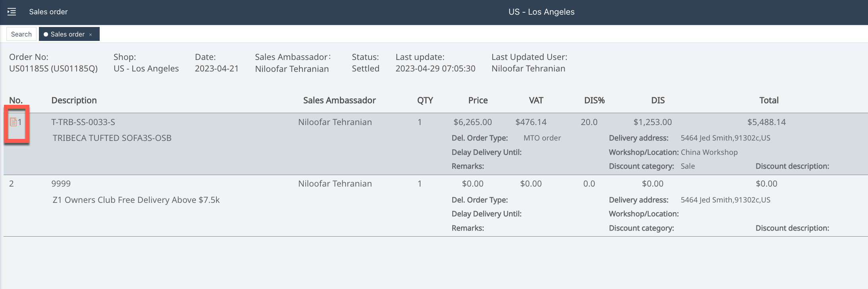Click item code T-TRB-SS-0033-S
This screenshot has height=289, width=868.
tap(83, 122)
